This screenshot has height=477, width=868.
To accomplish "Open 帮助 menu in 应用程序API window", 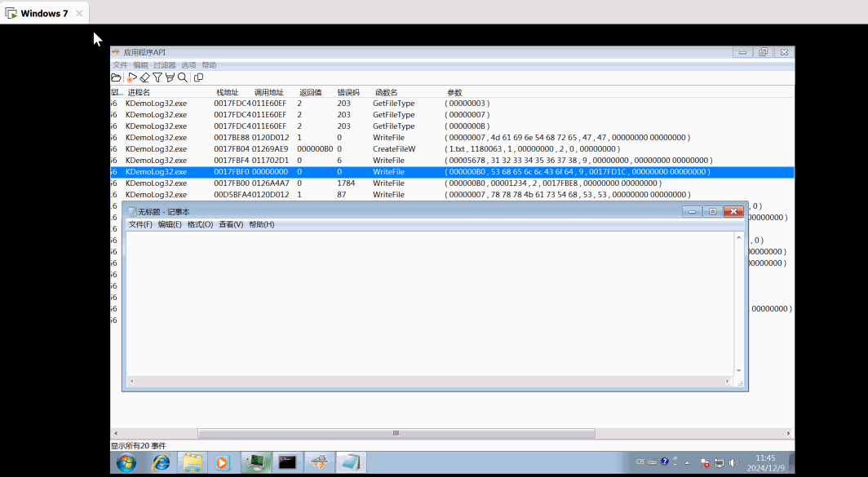I will coord(209,64).
